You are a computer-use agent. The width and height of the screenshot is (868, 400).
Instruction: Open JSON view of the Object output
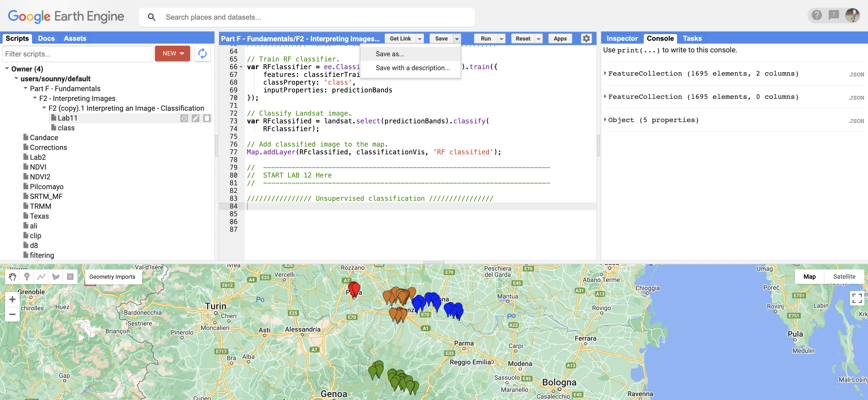pos(857,121)
